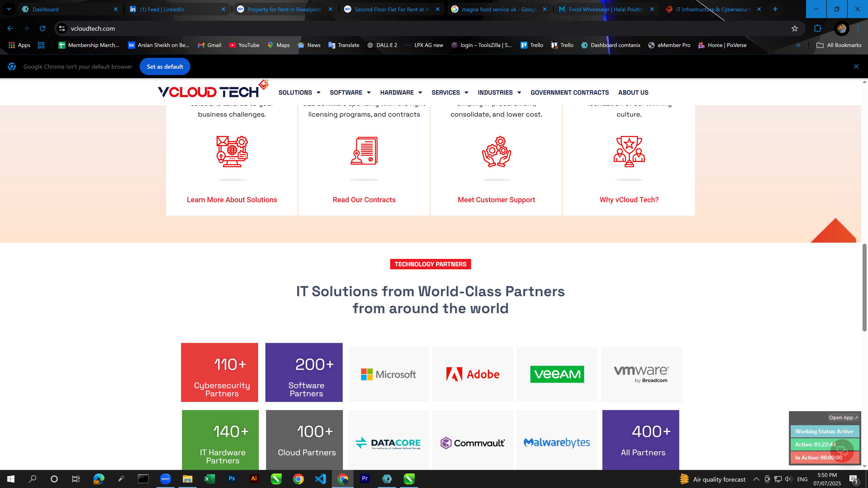The image size is (868, 488).
Task: Open the Translate bookmark
Action: tap(344, 45)
